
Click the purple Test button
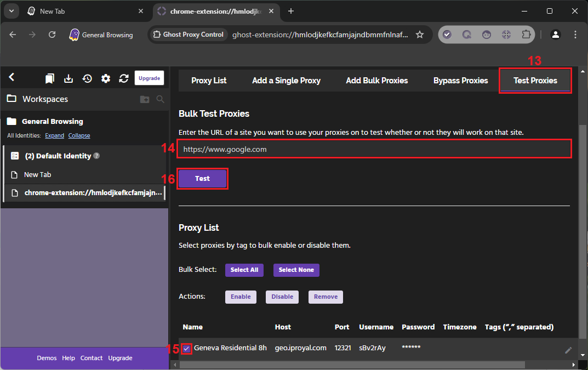tap(203, 179)
